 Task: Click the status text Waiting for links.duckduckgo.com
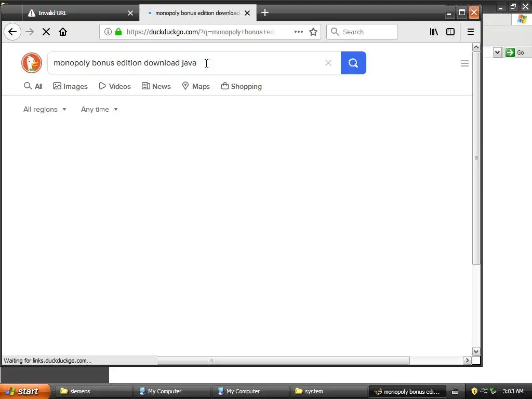47,361
